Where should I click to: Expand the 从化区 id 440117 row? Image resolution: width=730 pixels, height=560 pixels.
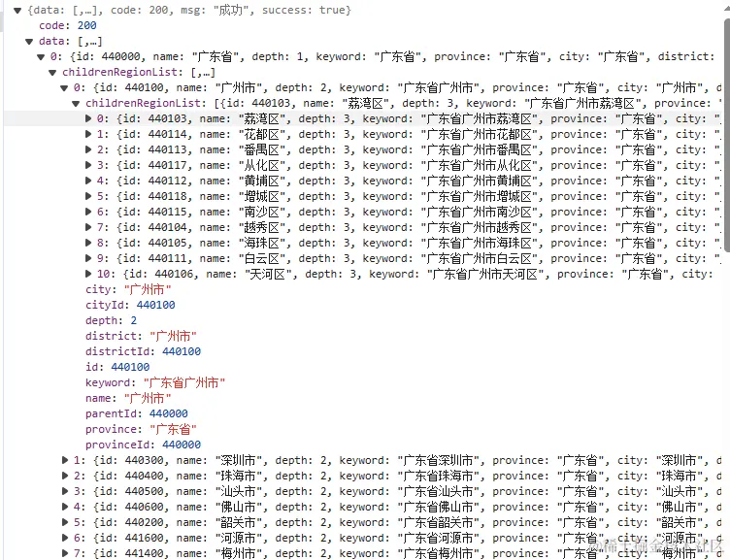[88, 165]
